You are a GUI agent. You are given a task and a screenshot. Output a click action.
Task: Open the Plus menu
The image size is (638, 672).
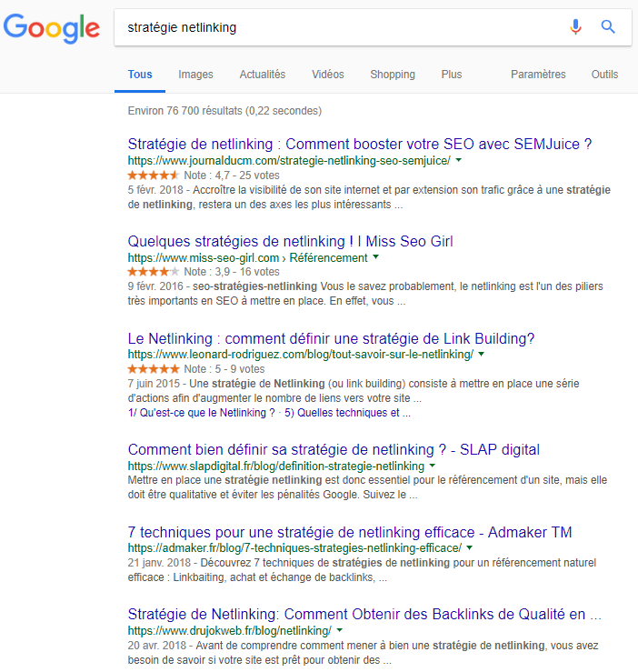pos(451,75)
